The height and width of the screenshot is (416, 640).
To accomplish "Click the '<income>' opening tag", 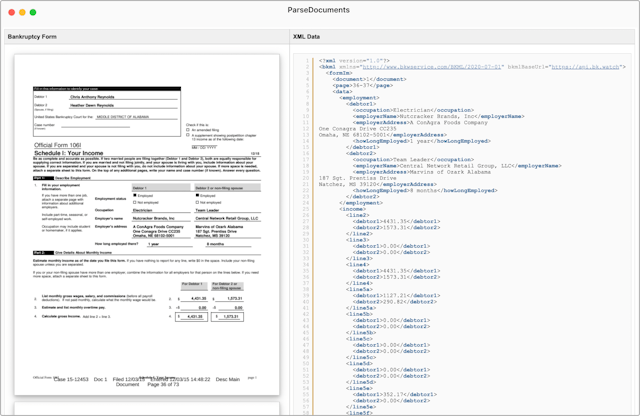I will tap(353, 209).
